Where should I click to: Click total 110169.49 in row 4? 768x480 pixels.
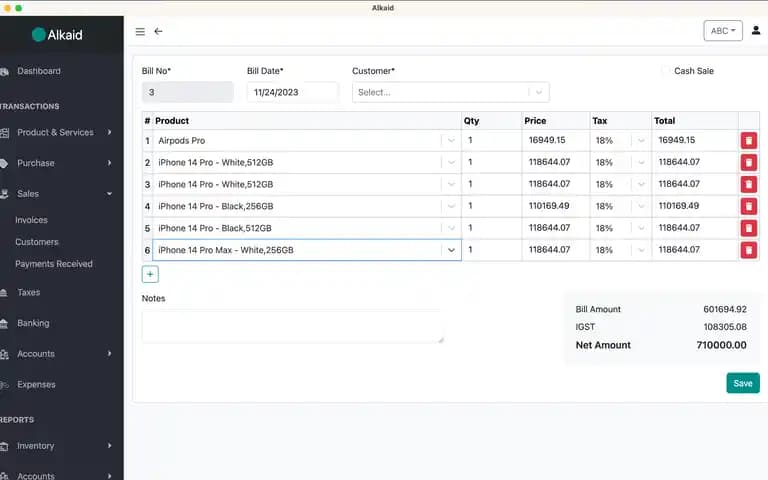[679, 206]
